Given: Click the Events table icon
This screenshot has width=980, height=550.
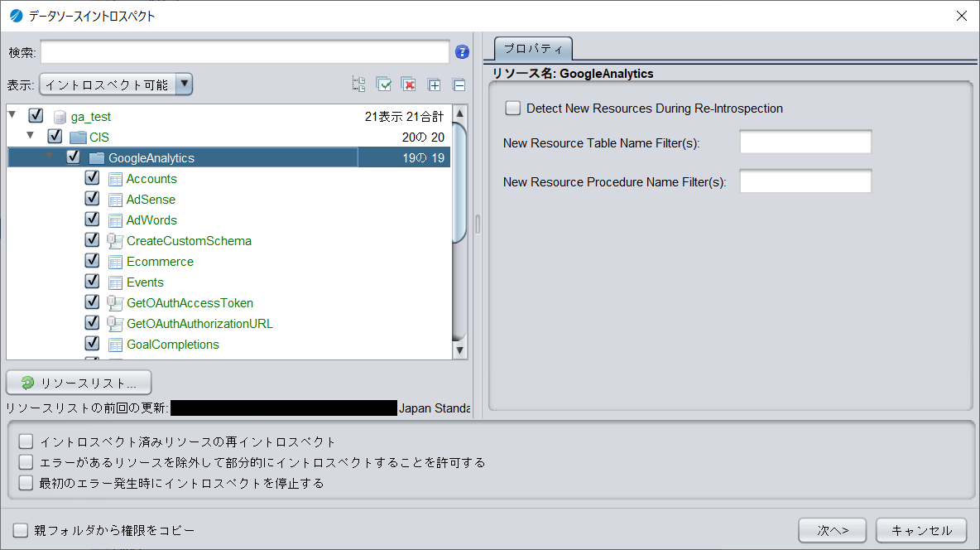Looking at the screenshot, I should (115, 282).
